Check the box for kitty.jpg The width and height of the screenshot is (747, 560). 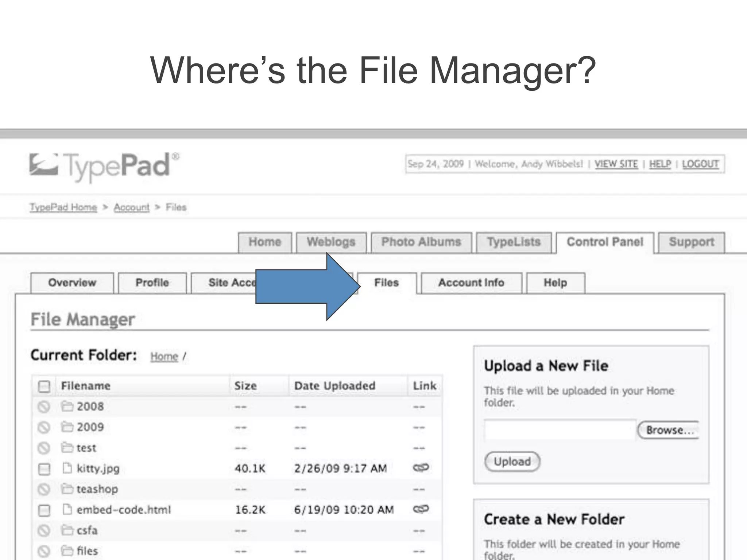44,469
